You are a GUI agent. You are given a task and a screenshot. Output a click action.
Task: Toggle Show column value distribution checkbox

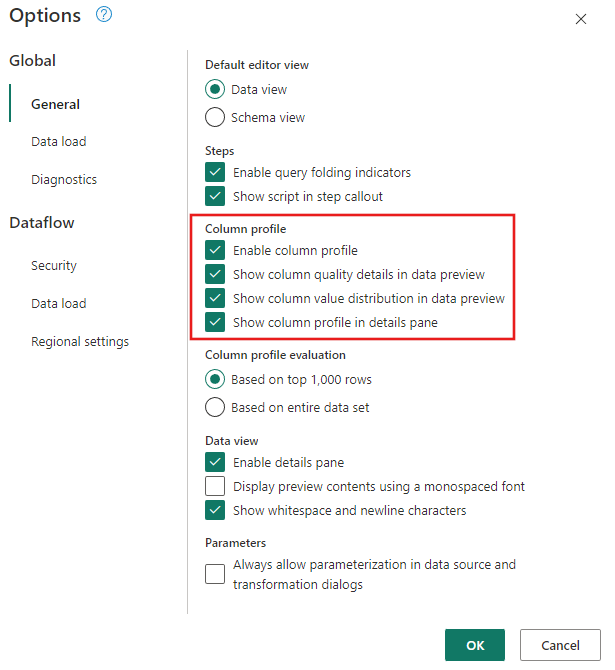215,298
